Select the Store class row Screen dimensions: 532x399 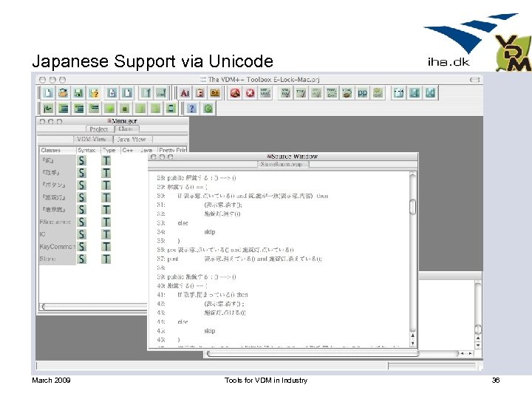57,259
